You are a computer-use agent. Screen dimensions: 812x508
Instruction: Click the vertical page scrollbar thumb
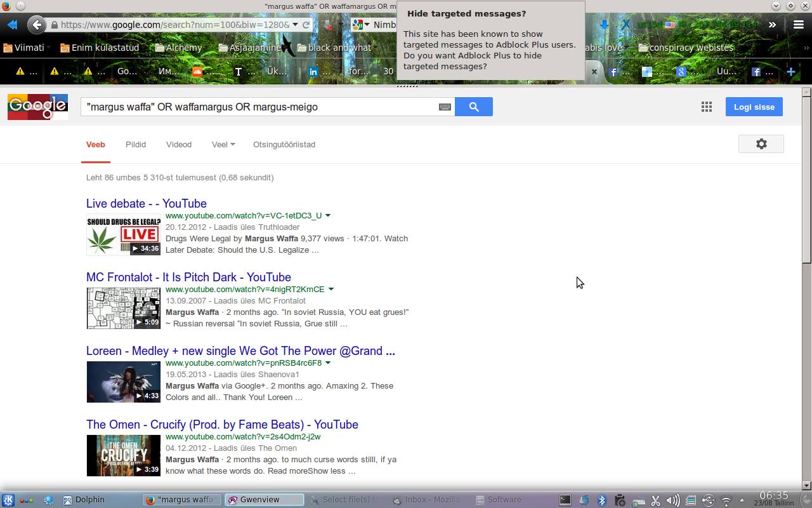(x=806, y=180)
